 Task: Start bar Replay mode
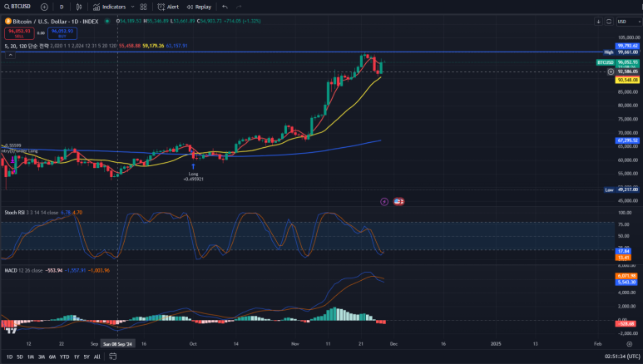[199, 7]
